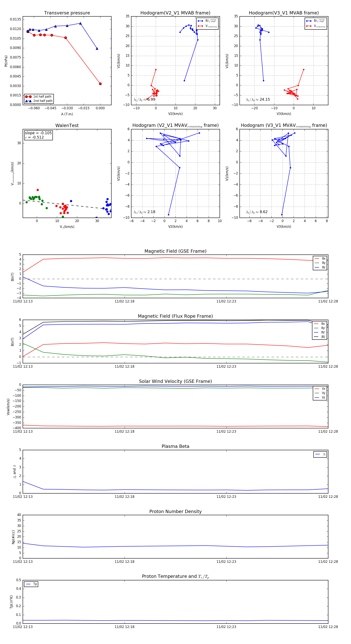
Task: Click the "Magnetic Field (Flux Rope Frame)" title
Action: coord(175,316)
